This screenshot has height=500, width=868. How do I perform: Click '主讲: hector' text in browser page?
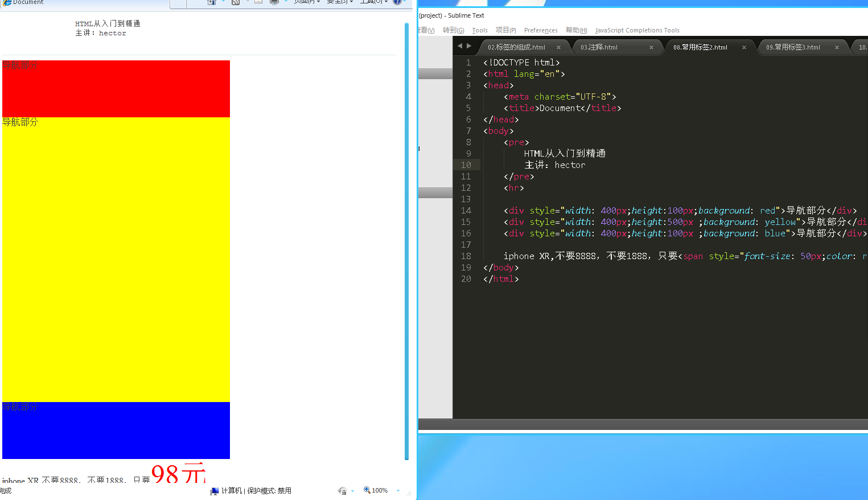point(101,33)
